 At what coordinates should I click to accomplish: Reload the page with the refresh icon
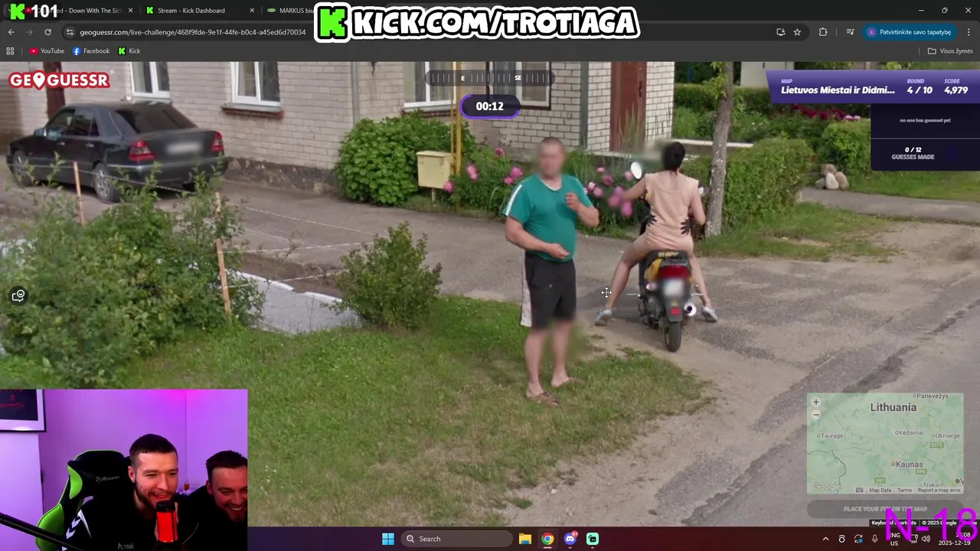47,32
